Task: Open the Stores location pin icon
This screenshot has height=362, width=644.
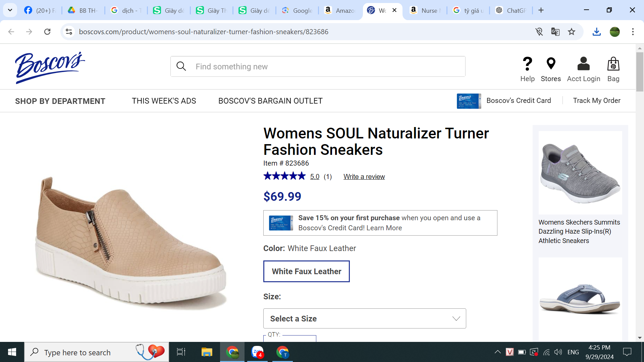Action: [x=551, y=64]
